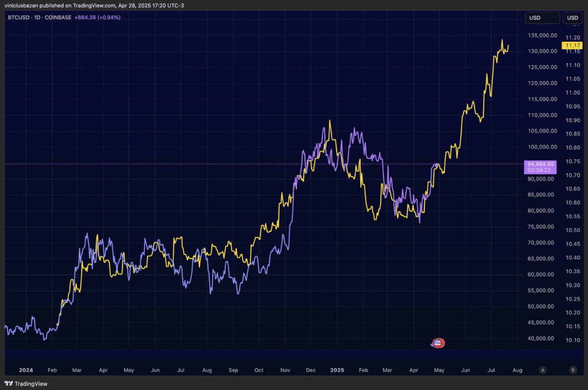The width and height of the screenshot is (588, 390).
Task: Click the yellow 11.17 price label
Action: 572,46
